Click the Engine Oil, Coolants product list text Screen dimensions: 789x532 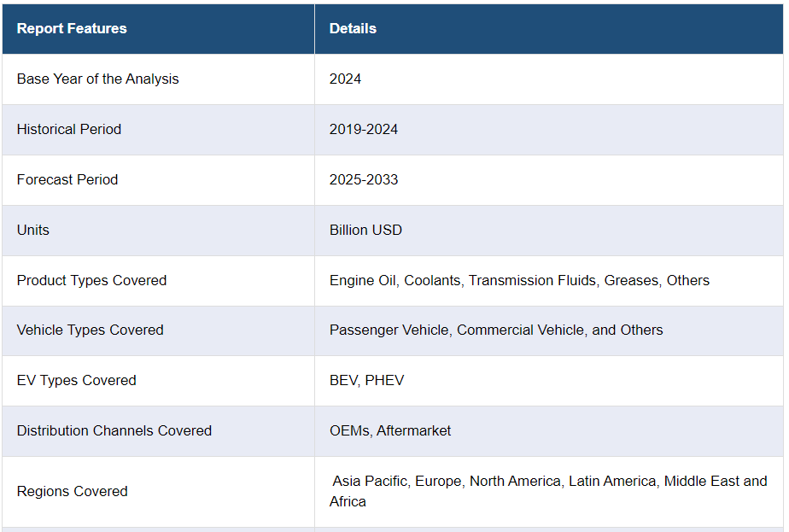tap(519, 281)
